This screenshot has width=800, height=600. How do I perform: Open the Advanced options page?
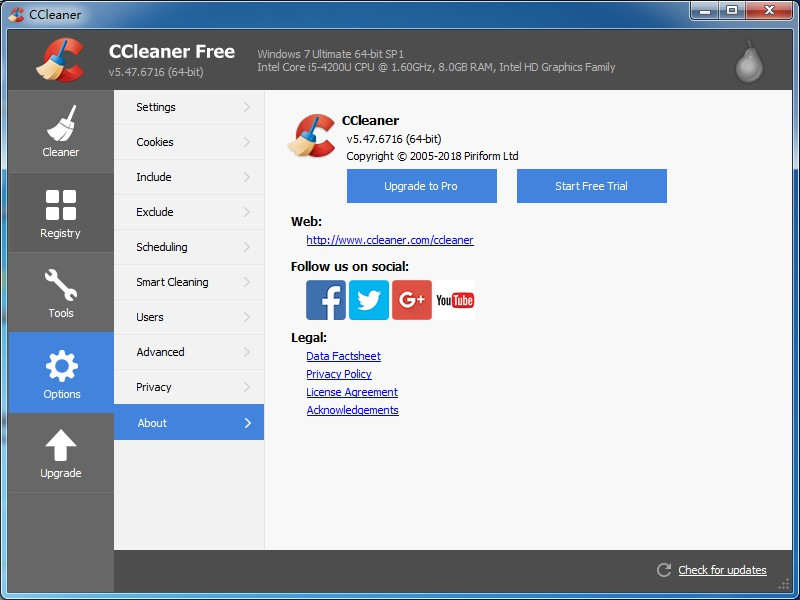click(189, 352)
